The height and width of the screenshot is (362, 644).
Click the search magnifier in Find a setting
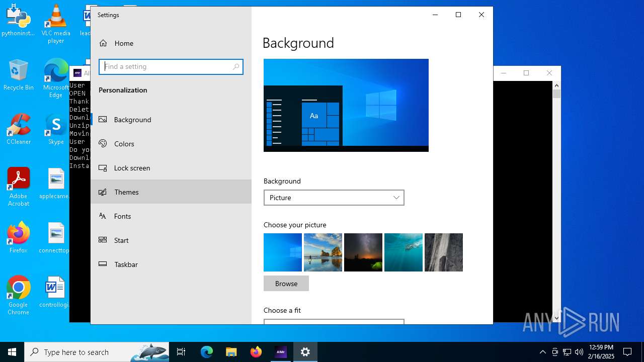(236, 66)
